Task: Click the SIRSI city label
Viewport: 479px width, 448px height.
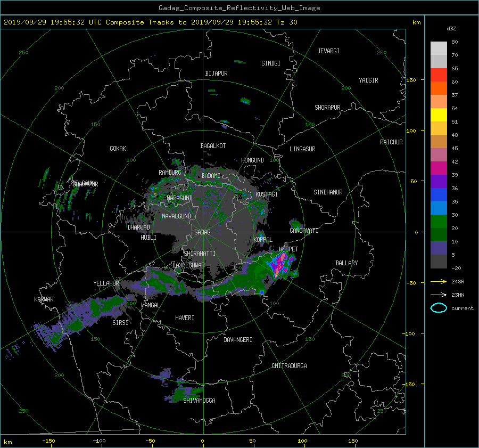Action: point(120,323)
